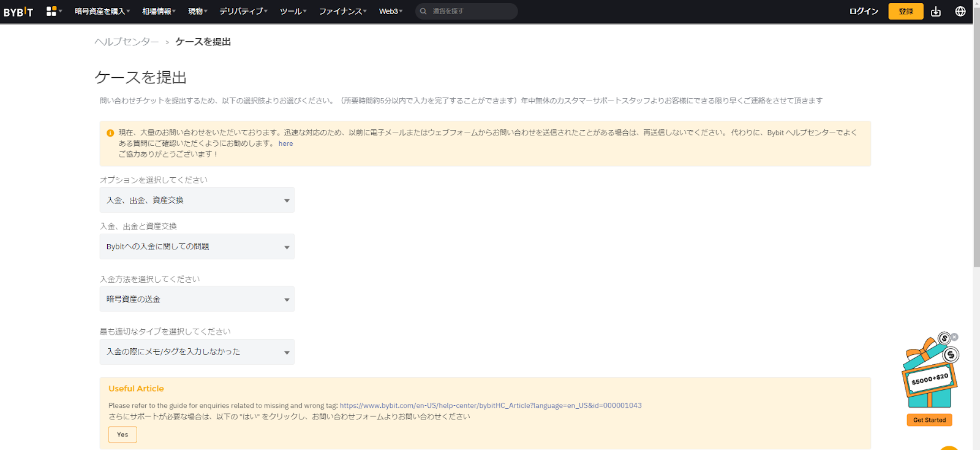Click the yellow 登録 button
Screen dimensions: 980x450
click(x=906, y=11)
